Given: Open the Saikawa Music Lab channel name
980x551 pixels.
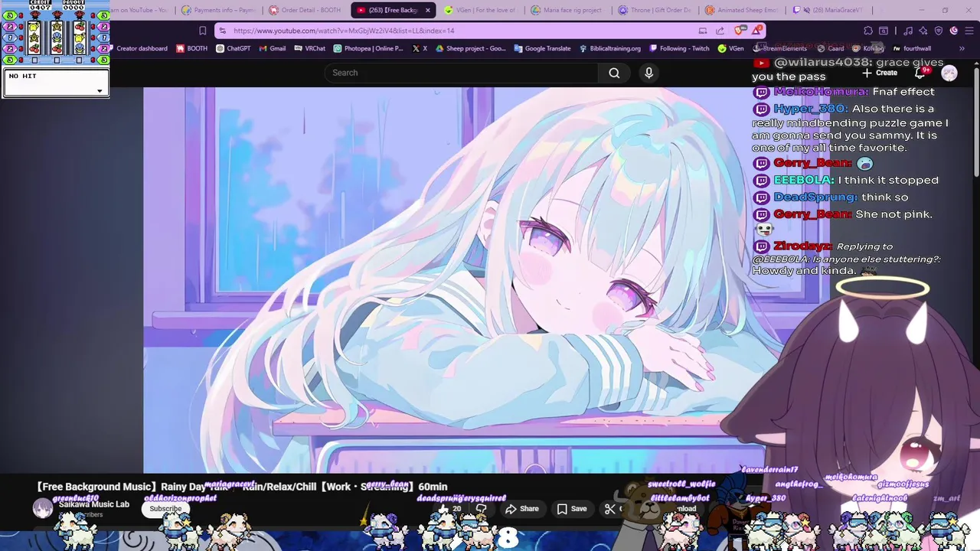Looking at the screenshot, I should click(94, 504).
